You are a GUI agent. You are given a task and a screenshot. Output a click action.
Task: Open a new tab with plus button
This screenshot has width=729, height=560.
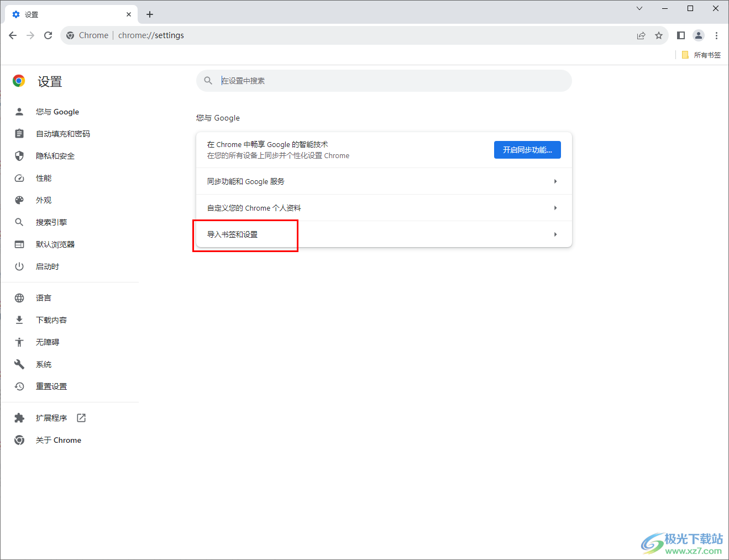150,14
